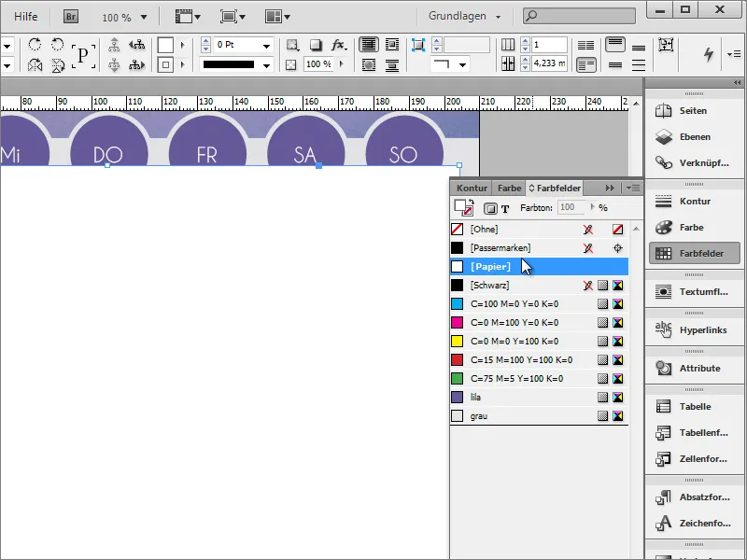747x560 pixels.
Task: Click the drop shadow icon
Action: click(316, 45)
